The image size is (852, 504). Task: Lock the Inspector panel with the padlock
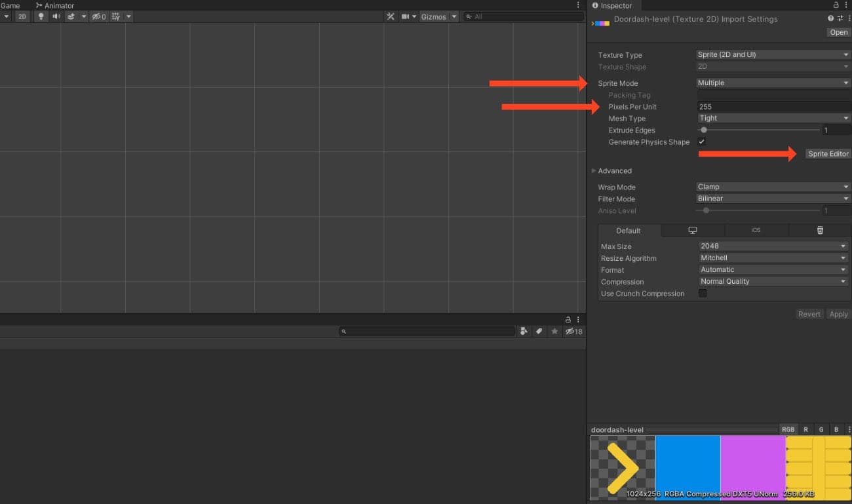(x=836, y=5)
